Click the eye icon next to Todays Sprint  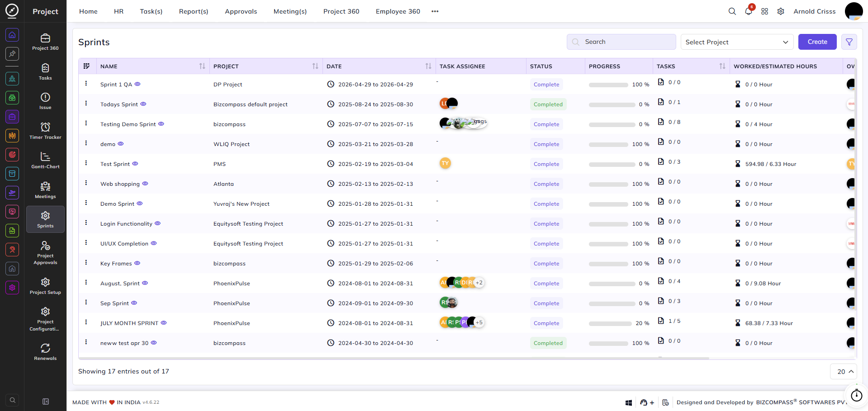pos(143,104)
